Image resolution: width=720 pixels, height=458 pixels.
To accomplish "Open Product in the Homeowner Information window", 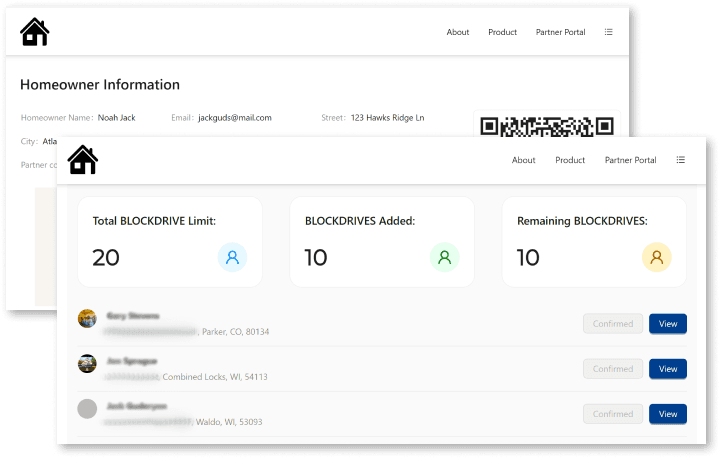I will coord(502,32).
